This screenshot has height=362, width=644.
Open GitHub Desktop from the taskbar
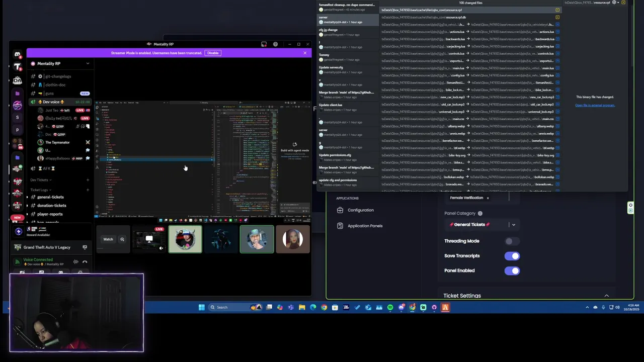tap(434, 307)
